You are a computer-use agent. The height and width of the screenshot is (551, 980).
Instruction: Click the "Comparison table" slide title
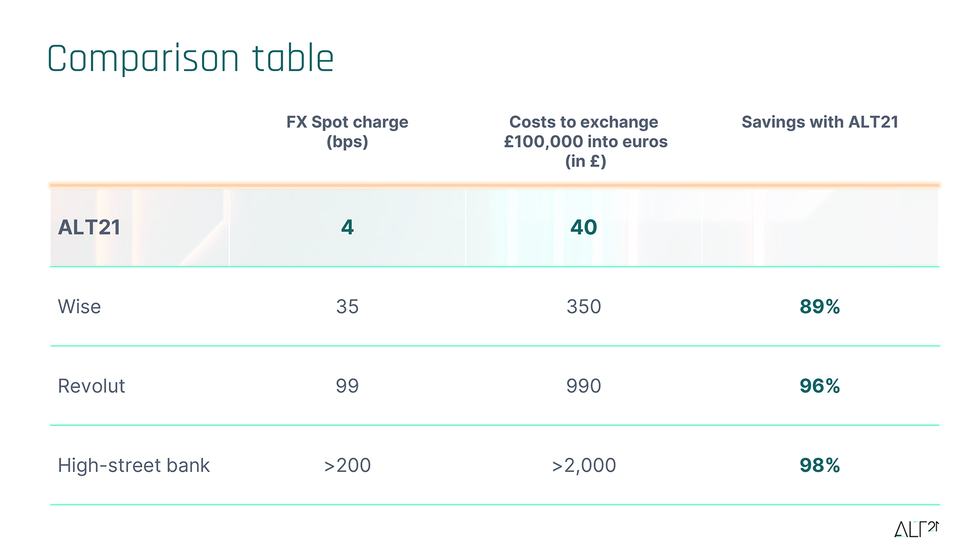[190, 59]
